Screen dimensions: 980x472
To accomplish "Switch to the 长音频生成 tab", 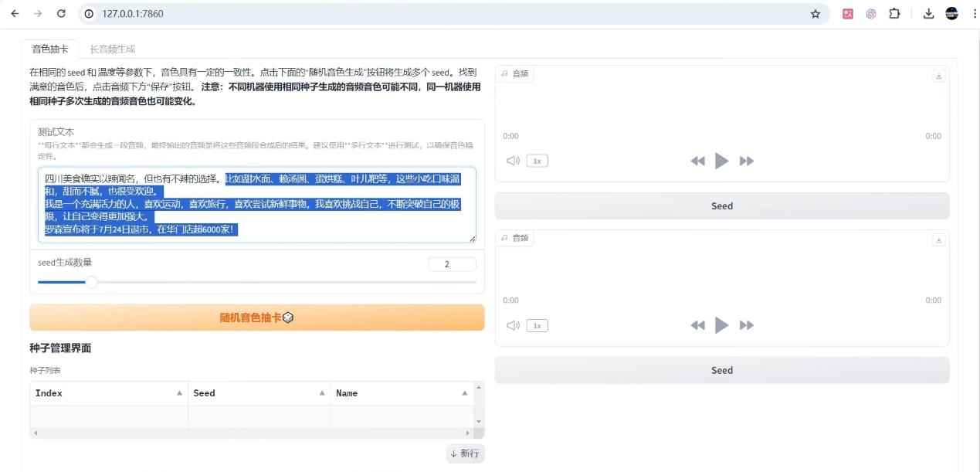I will [112, 48].
